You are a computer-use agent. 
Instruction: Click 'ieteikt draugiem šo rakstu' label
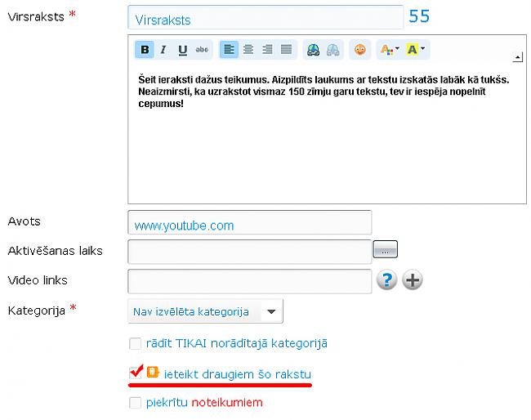pos(238,374)
